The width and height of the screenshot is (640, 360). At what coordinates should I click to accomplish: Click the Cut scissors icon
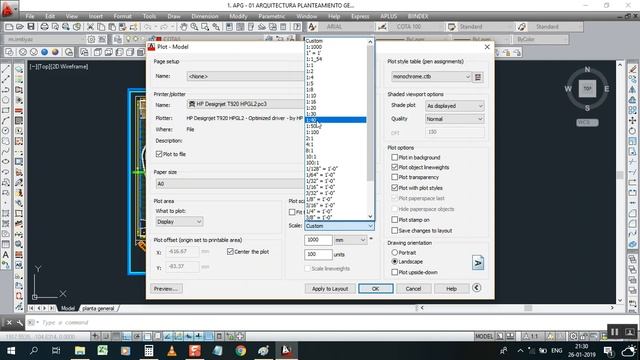(x=90, y=27)
